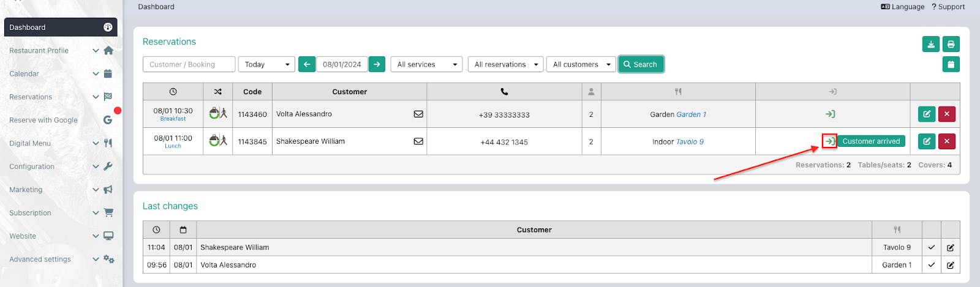
Task: Mark Volta Alessandro reservation as arrived
Action: pyautogui.click(x=830, y=114)
